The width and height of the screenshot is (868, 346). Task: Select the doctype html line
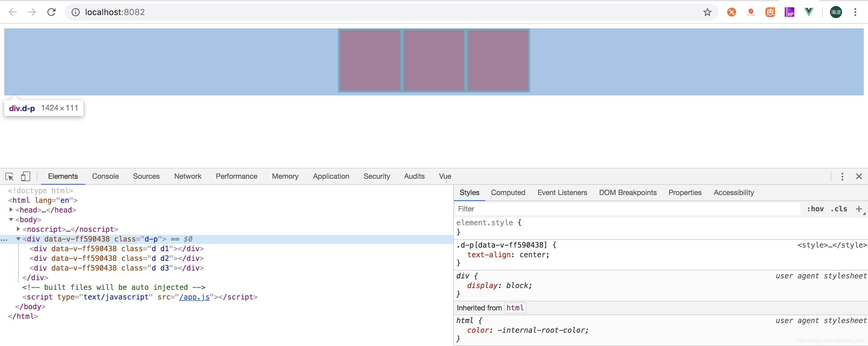pyautogui.click(x=40, y=191)
